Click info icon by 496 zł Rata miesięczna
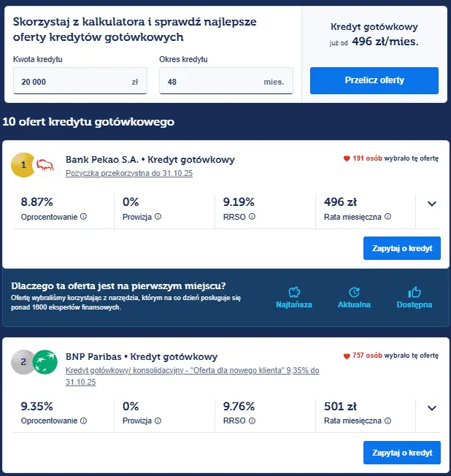The width and height of the screenshot is (451, 476). pos(388,217)
